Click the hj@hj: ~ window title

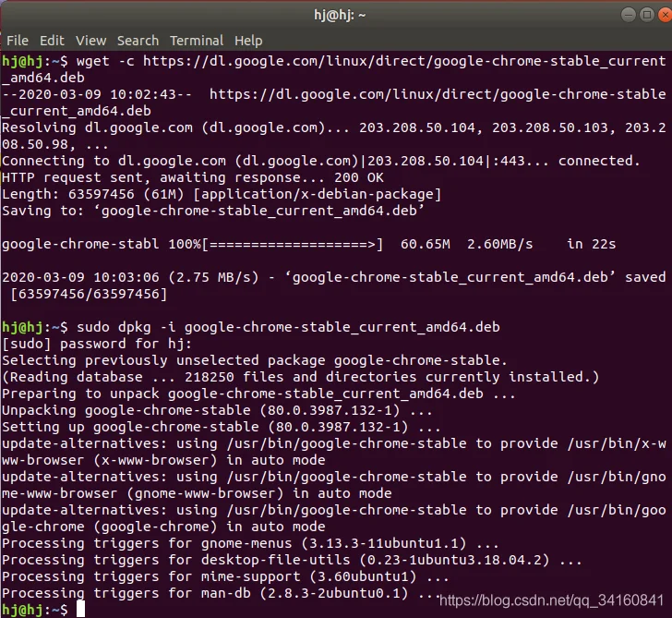pyautogui.click(x=340, y=16)
